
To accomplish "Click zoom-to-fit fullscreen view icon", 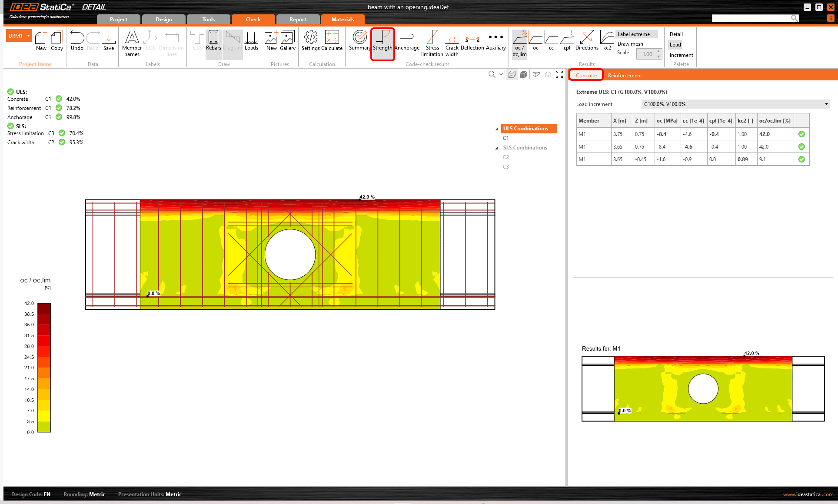I will [559, 74].
